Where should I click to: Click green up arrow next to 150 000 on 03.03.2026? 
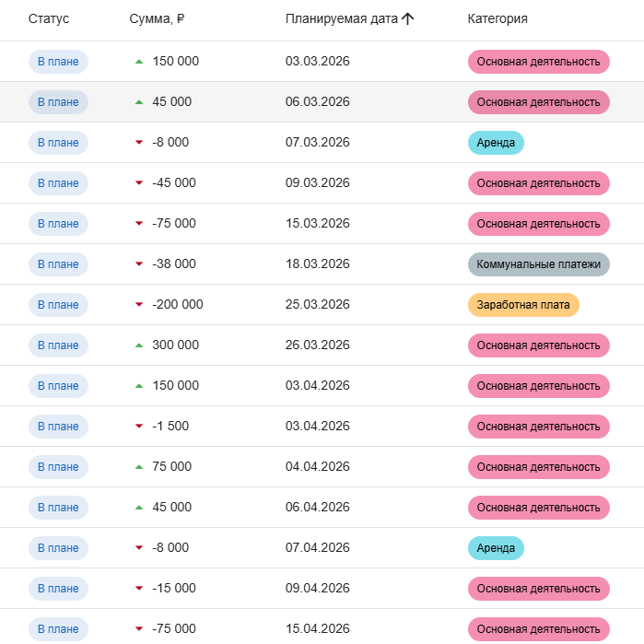click(x=139, y=62)
